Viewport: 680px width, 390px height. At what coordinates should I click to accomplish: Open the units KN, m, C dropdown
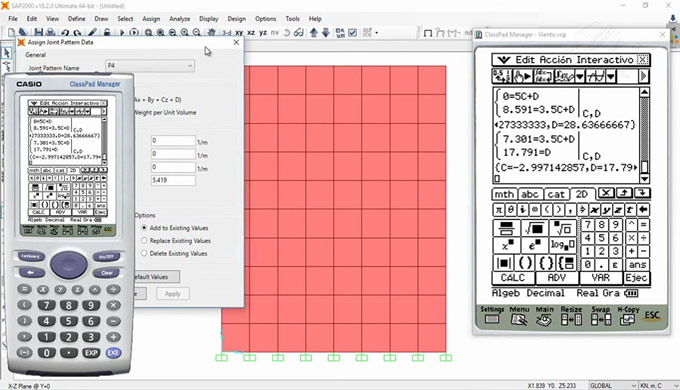pyautogui.click(x=659, y=385)
